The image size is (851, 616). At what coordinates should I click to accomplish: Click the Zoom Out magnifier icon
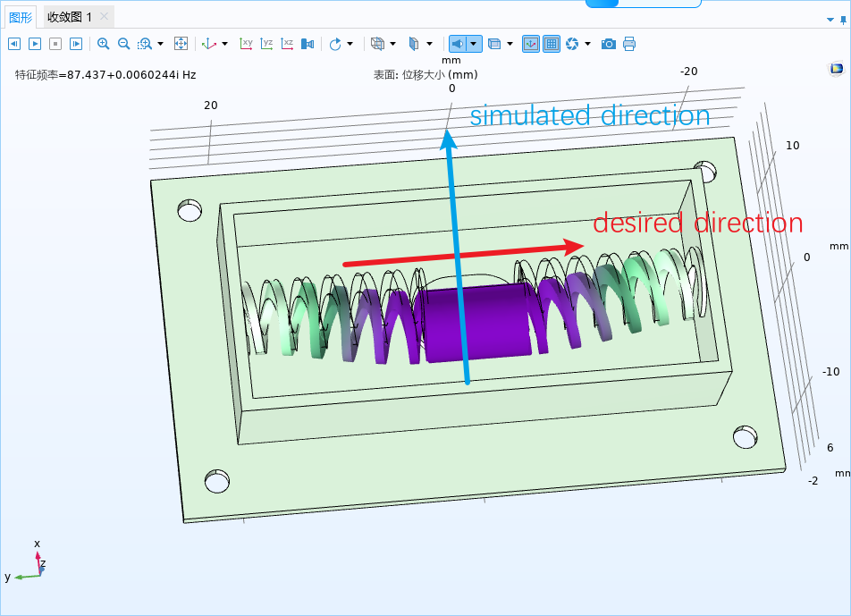tap(123, 44)
